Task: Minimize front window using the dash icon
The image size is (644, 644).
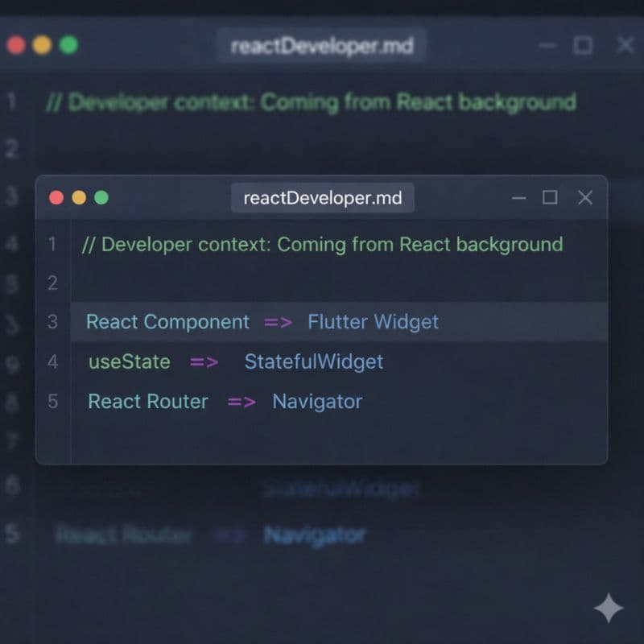Action: [x=518, y=198]
